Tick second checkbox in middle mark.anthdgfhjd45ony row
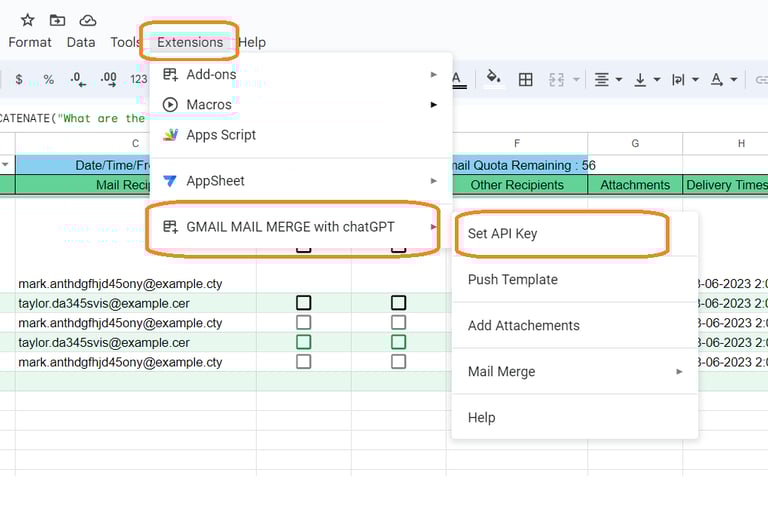 coord(399,322)
